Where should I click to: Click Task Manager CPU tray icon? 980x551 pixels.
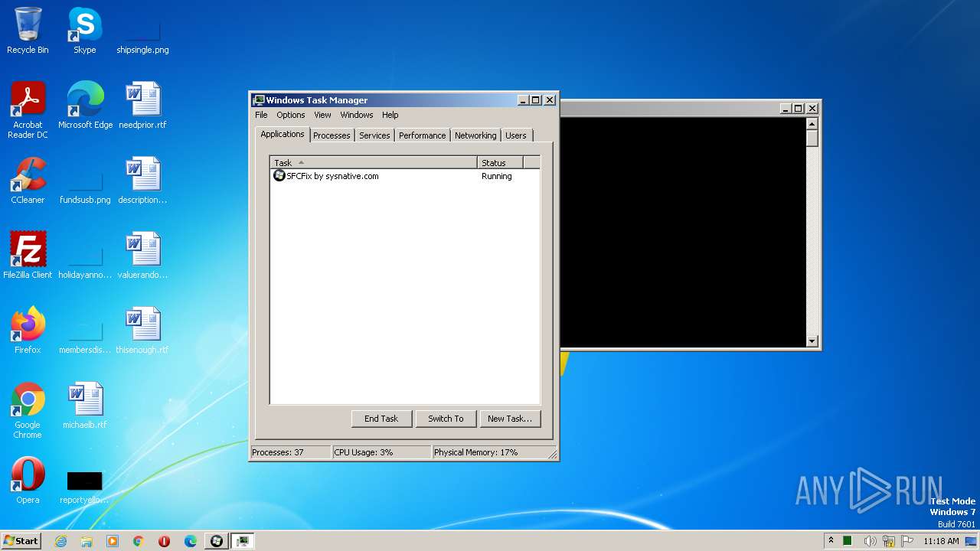[848, 541]
